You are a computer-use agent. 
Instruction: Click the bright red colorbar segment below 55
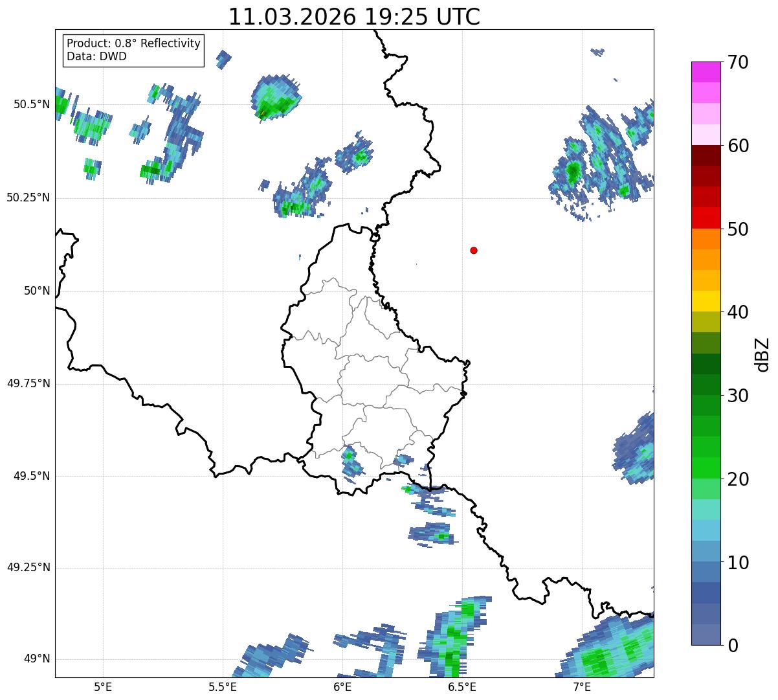(x=706, y=218)
